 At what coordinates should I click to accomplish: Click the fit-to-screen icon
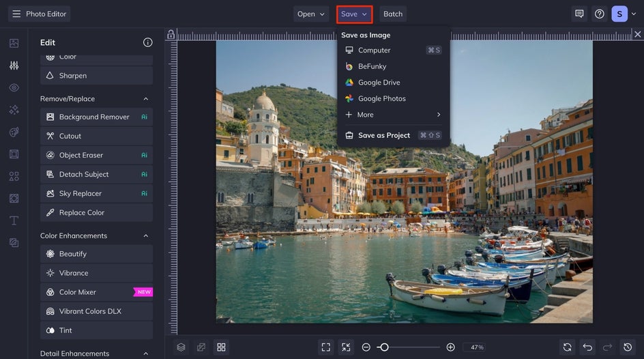click(326, 347)
